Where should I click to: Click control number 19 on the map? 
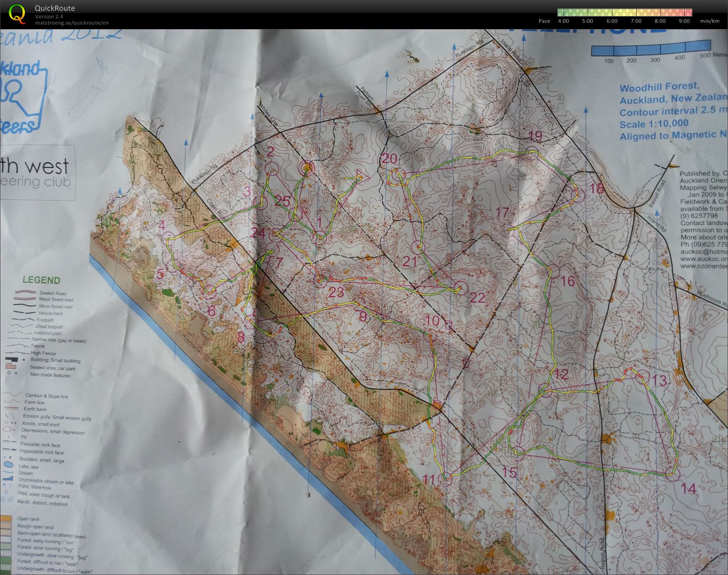tap(535, 136)
